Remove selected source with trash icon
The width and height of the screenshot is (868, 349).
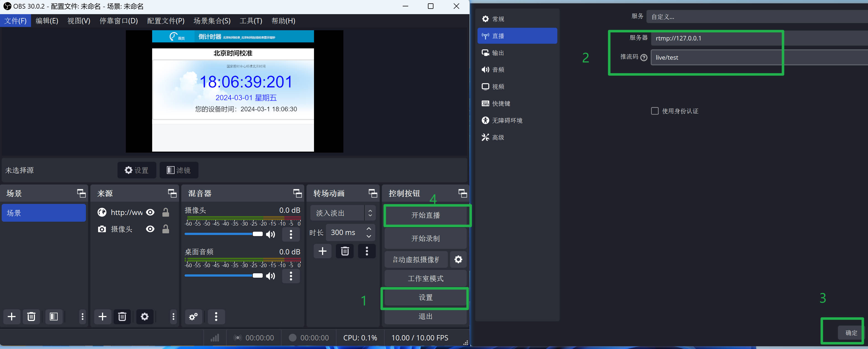click(x=122, y=317)
